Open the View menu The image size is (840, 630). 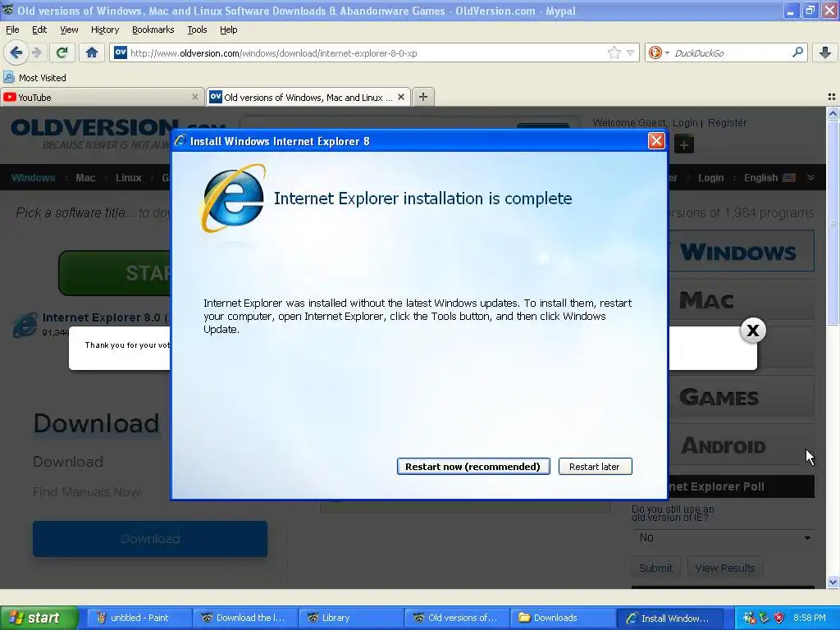(x=69, y=30)
